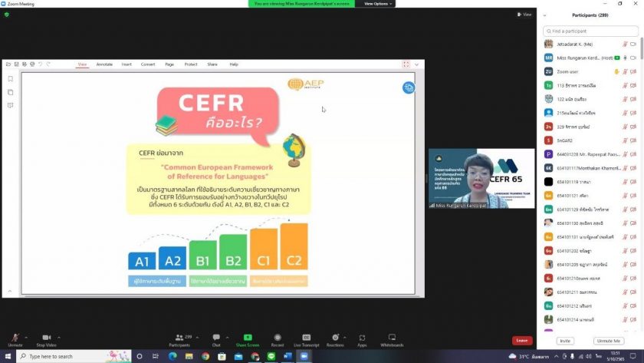
Task: Start recording with the Record icon
Action: tap(277, 339)
